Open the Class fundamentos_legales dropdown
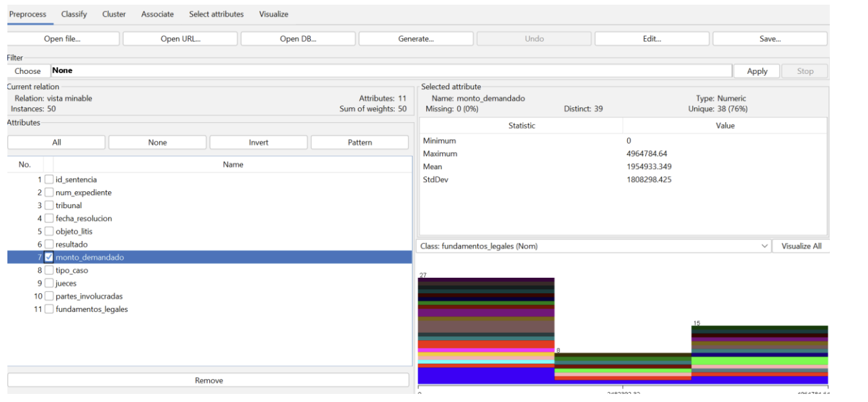The height and width of the screenshot is (402, 868). tap(593, 246)
